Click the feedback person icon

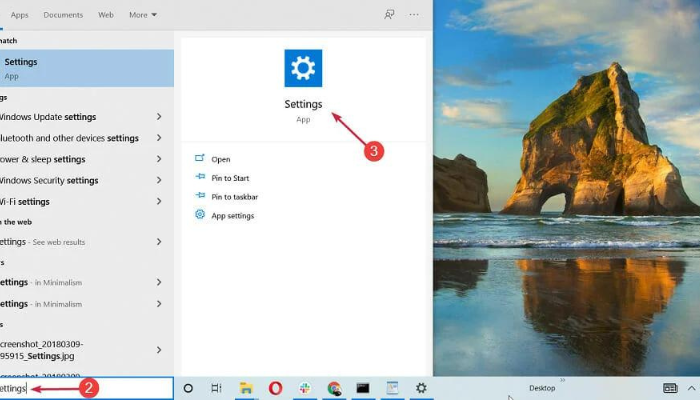[389, 15]
